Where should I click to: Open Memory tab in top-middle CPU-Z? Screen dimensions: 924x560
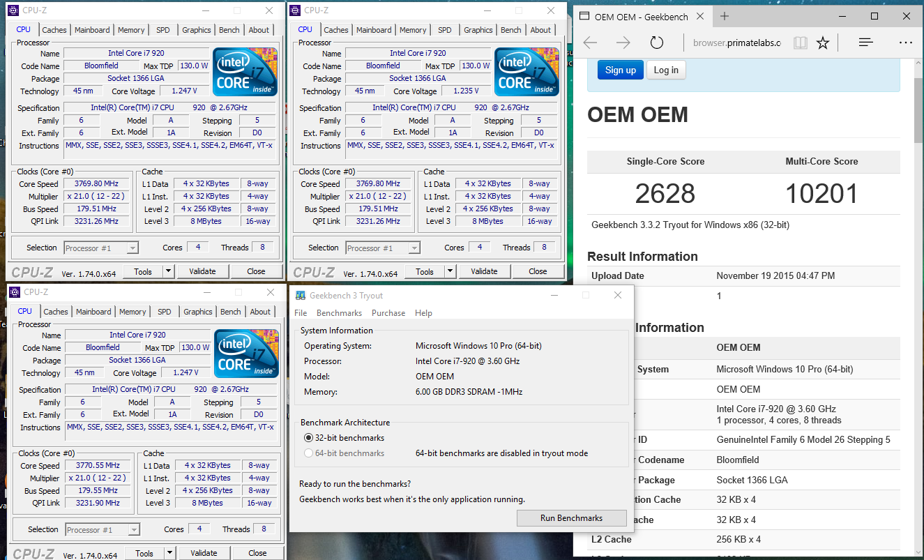[413, 30]
